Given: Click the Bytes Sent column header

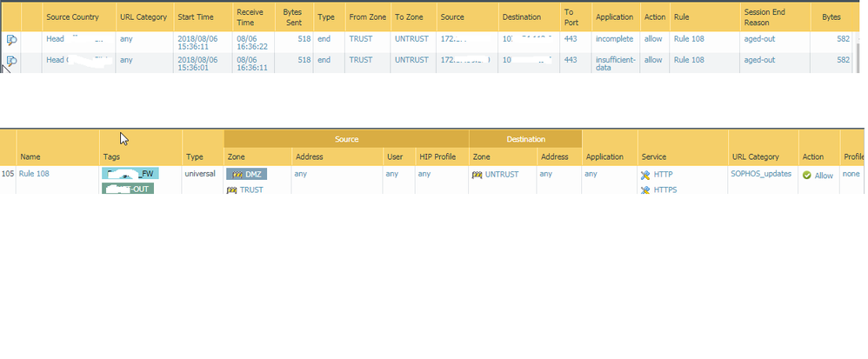Looking at the screenshot, I should coord(293,17).
